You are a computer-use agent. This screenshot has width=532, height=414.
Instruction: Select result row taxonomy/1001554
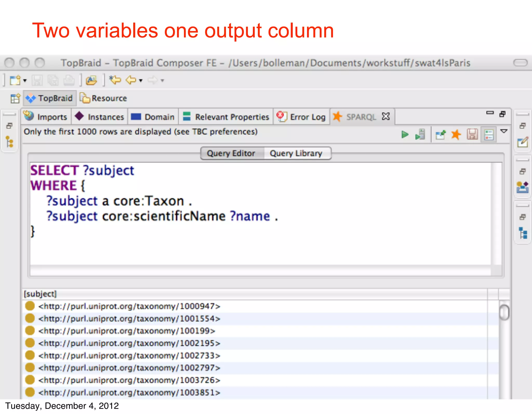(261, 319)
